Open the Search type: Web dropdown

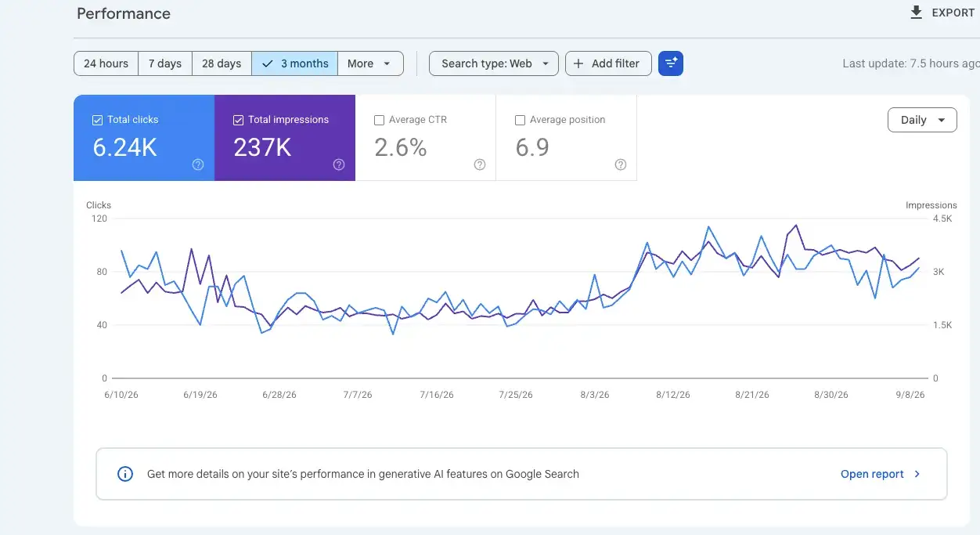[494, 63]
